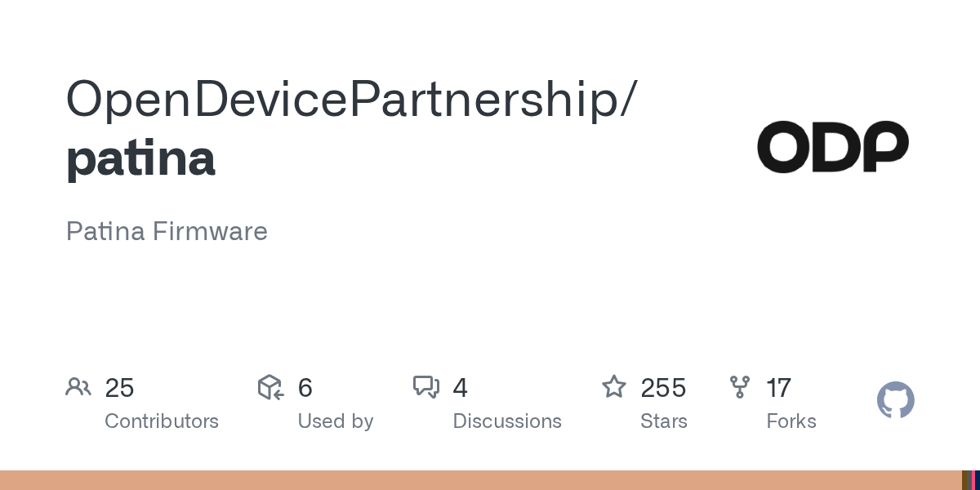The height and width of the screenshot is (490, 980).
Task: Open the Used by label
Action: point(336,421)
